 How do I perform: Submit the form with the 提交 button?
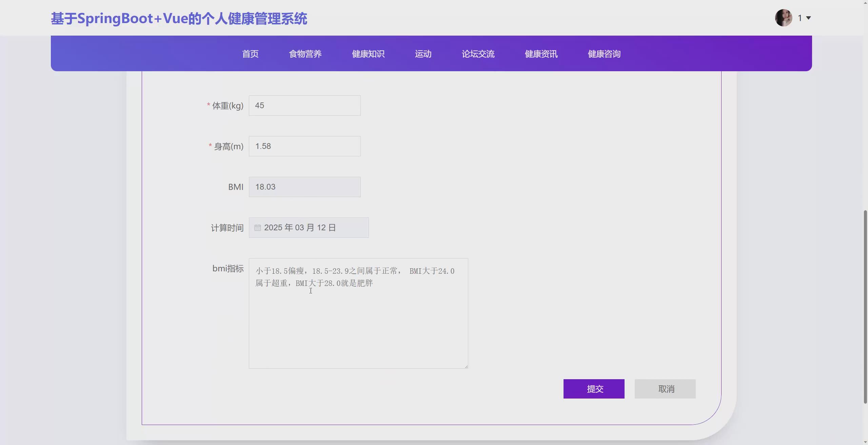pyautogui.click(x=593, y=389)
